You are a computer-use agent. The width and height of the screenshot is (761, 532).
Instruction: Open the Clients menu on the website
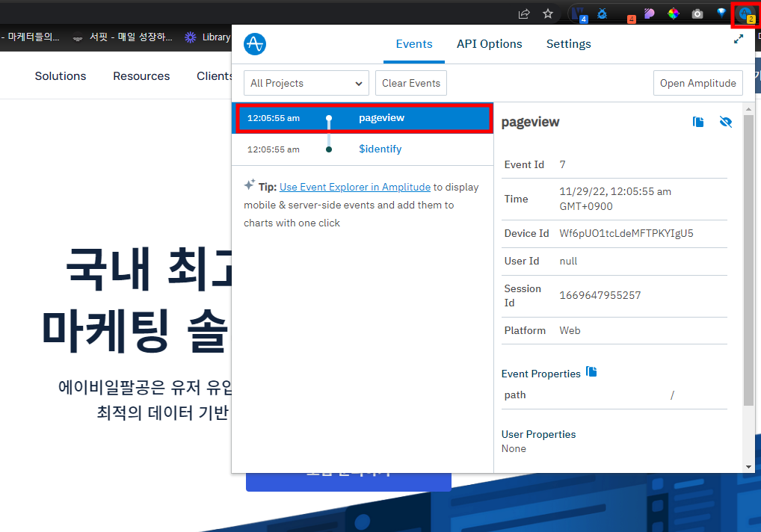214,76
